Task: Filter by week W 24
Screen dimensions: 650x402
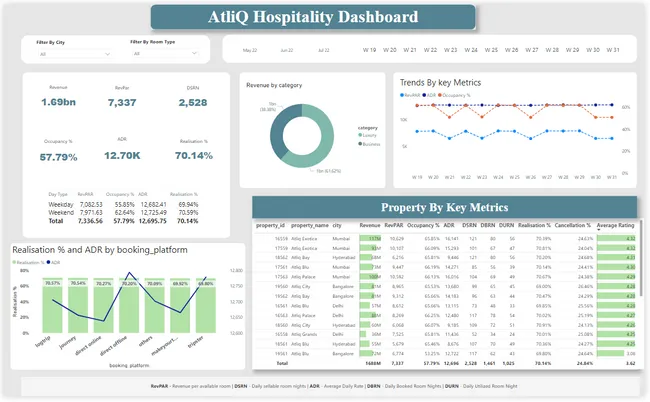Action: (471, 50)
